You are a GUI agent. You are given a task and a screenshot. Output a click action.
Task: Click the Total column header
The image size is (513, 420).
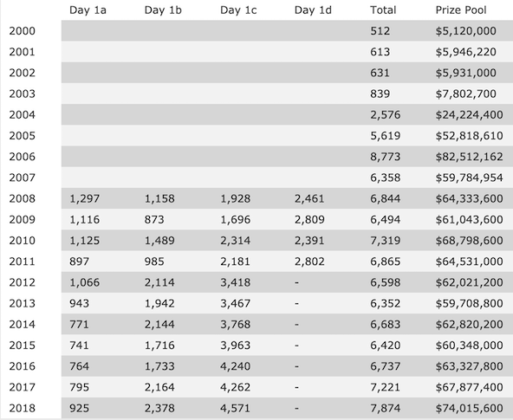[x=383, y=10]
